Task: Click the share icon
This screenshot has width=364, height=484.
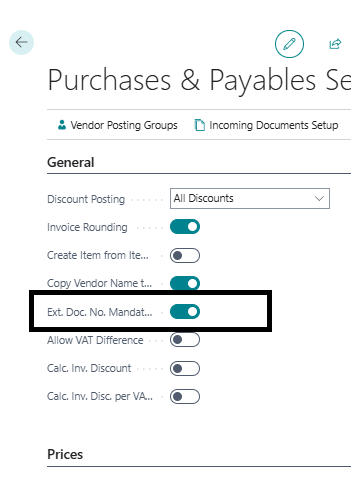Action: click(335, 44)
